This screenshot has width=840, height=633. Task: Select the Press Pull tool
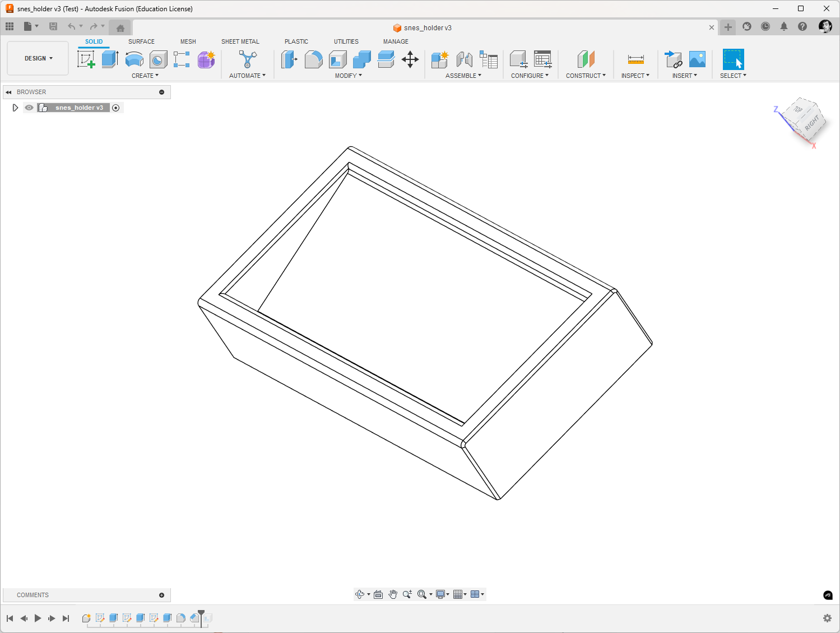pyautogui.click(x=289, y=59)
